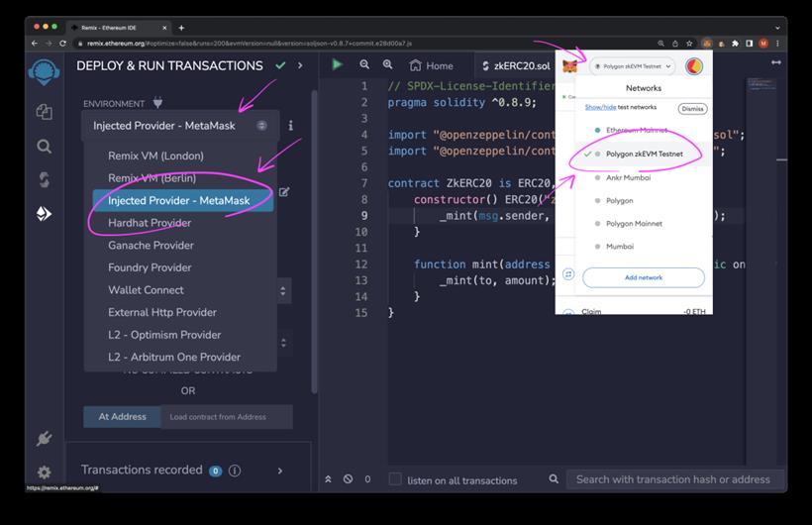The width and height of the screenshot is (812, 525).
Task: Open a new browser tab
Action: click(181, 28)
